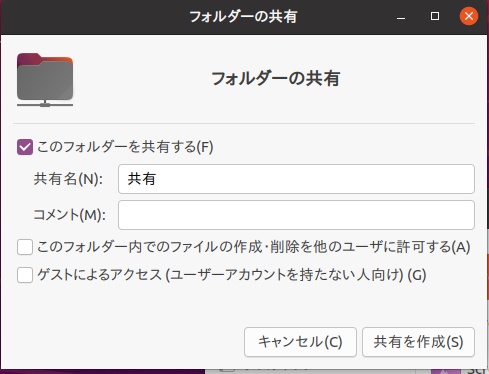Image resolution: width=489 pixels, height=374 pixels.
Task: Uncheck このフォルダーを共有する(F) checkbox
Action: [25, 147]
